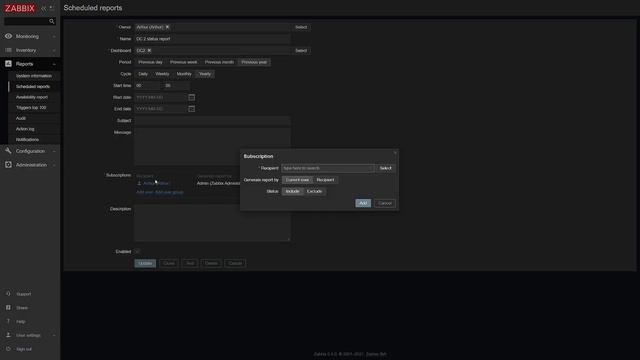
Task: Click the Zabbix logo
Action: click(x=20, y=8)
